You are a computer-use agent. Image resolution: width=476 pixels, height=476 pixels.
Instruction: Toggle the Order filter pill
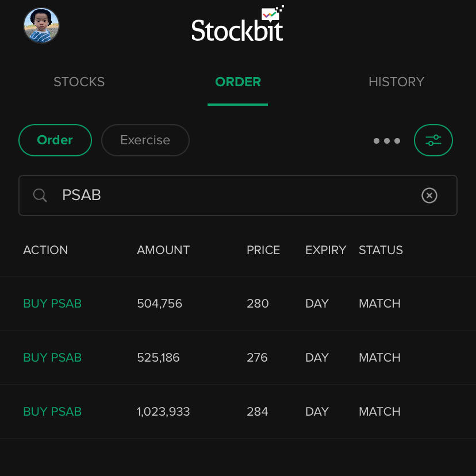(x=55, y=140)
